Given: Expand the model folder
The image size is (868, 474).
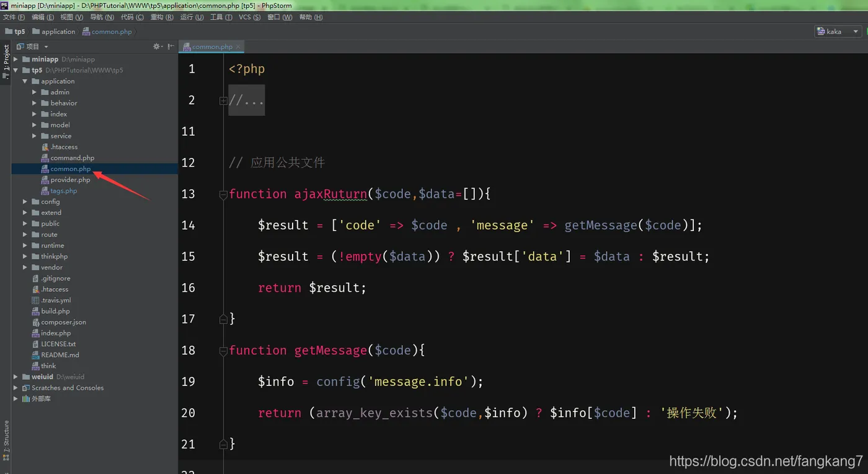Looking at the screenshot, I should tap(35, 125).
